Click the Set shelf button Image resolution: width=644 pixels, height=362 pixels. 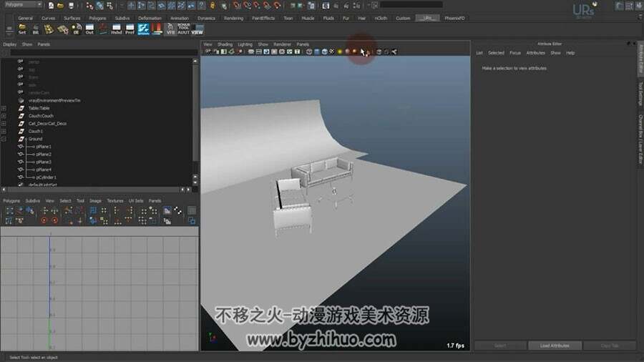coord(21,29)
